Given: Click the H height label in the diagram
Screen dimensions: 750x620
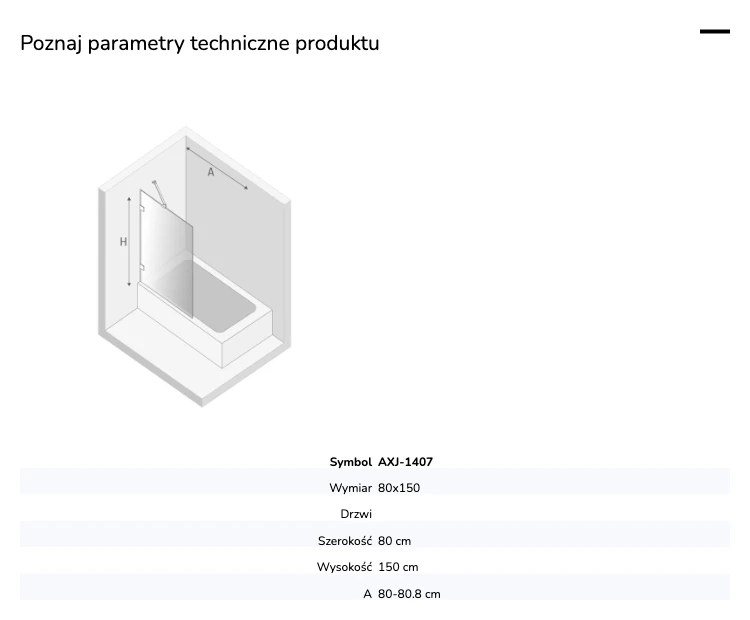Looking at the screenshot, I should (x=123, y=242).
